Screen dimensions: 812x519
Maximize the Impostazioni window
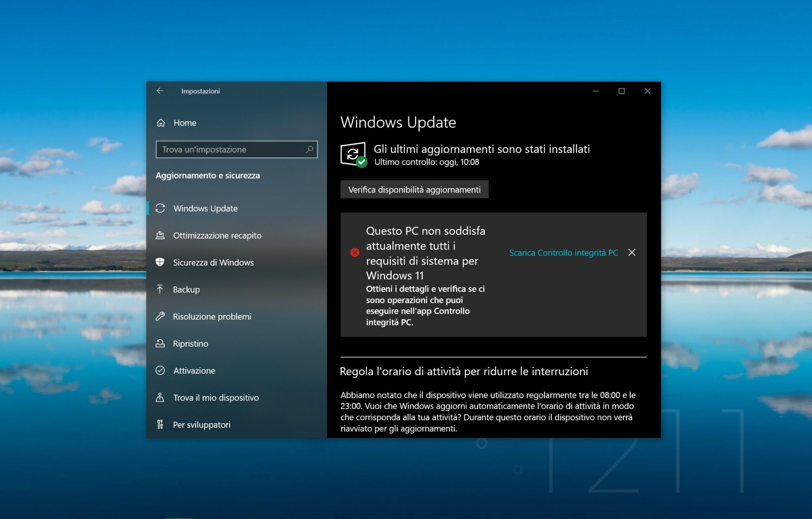pyautogui.click(x=621, y=91)
